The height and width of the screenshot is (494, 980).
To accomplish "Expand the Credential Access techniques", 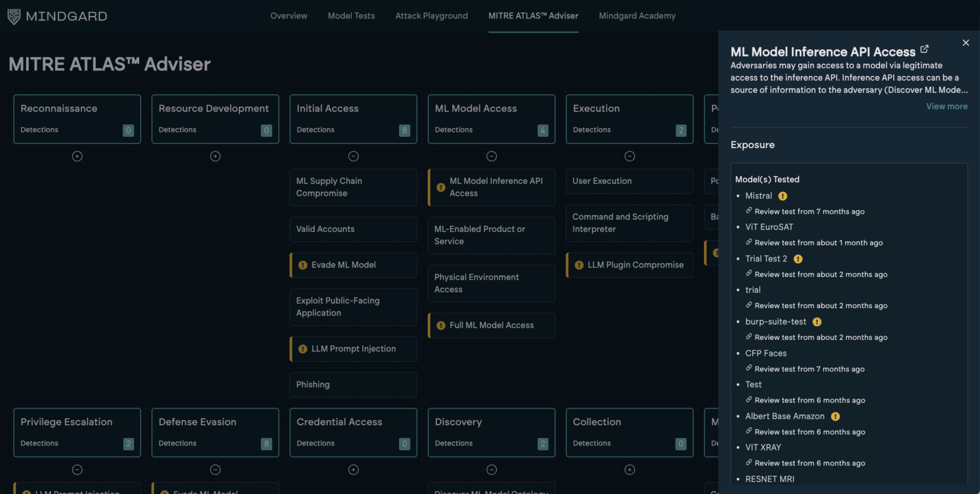I will click(354, 470).
